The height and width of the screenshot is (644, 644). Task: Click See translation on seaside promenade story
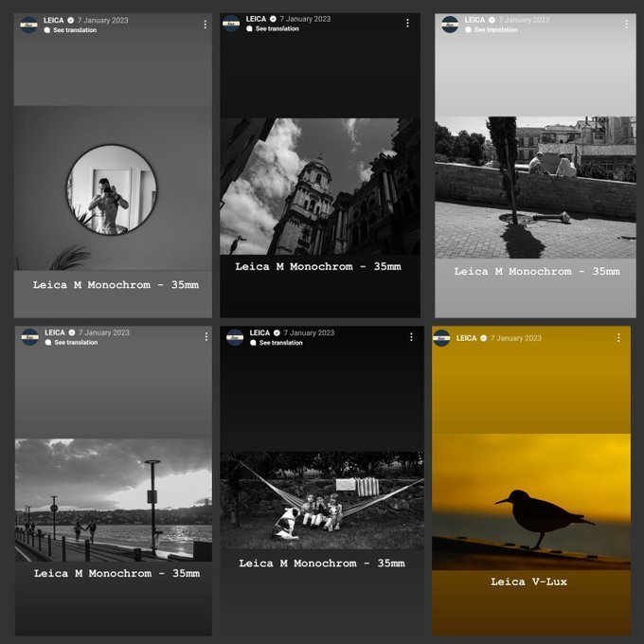click(76, 343)
